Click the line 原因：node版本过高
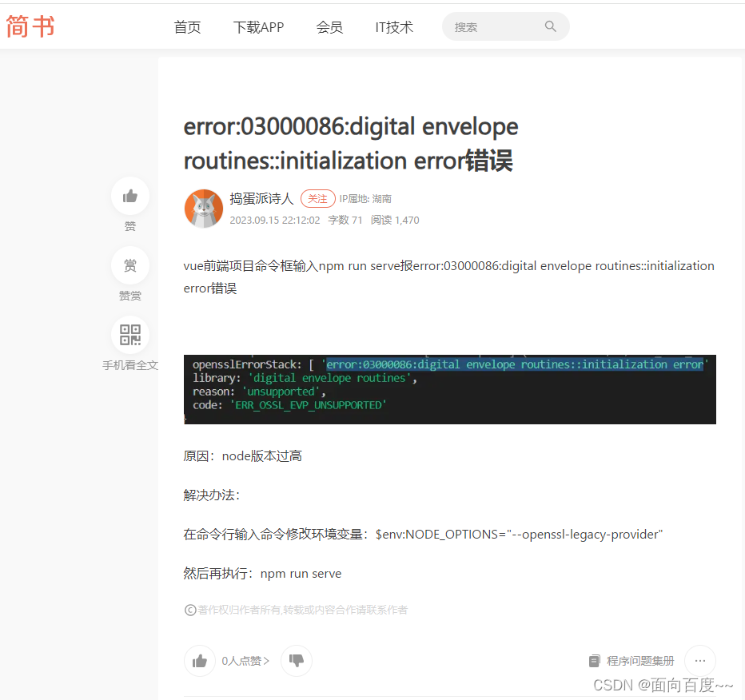Viewport: 745px width, 700px height. (x=243, y=456)
